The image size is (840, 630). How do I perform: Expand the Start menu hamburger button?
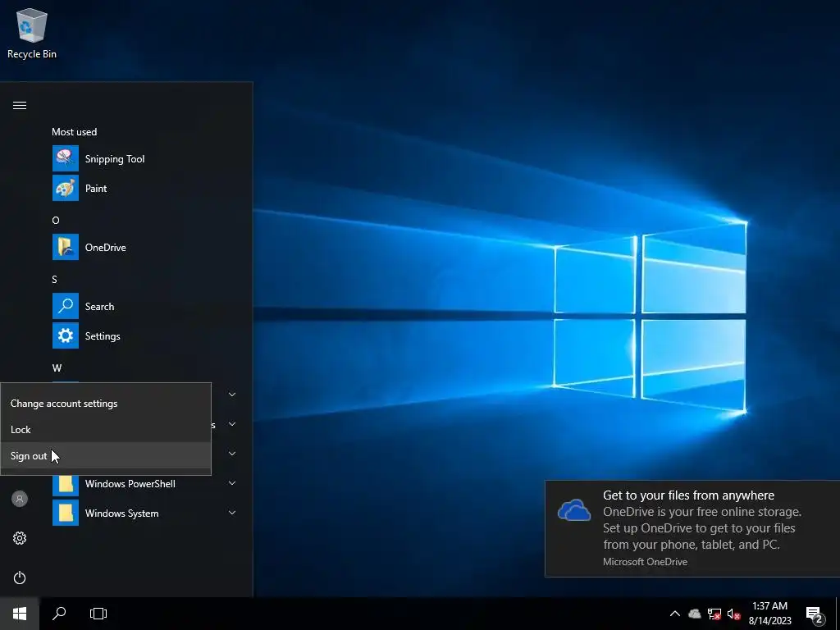pos(20,105)
